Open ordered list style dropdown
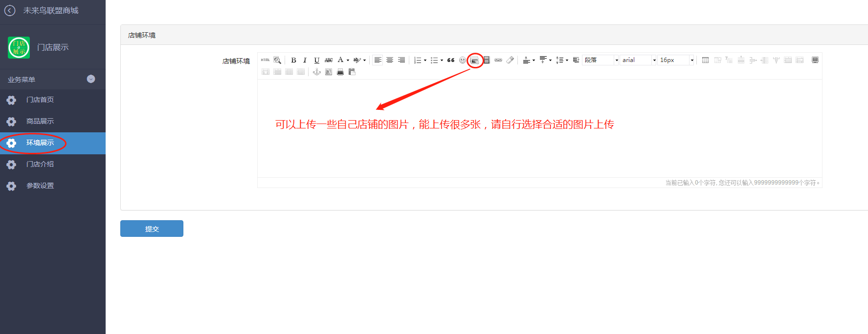Image resolution: width=868 pixels, height=334 pixels. tap(425, 60)
